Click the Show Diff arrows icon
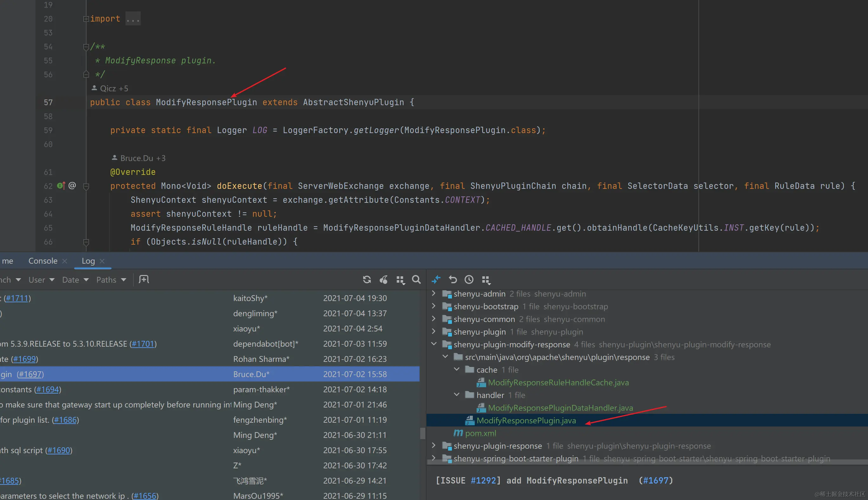Screen dimensions: 868x500 click(436, 279)
